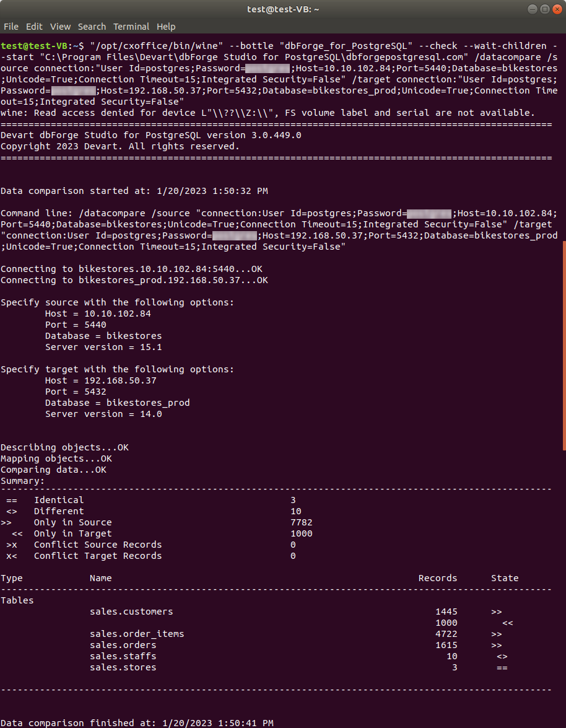Click 'Conflict Target Records' summary label
The width and height of the screenshot is (566, 728).
[x=98, y=556]
